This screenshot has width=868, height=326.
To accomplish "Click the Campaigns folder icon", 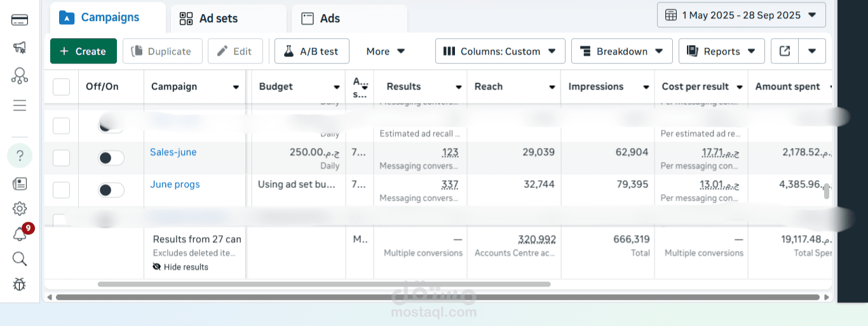I will point(67,18).
